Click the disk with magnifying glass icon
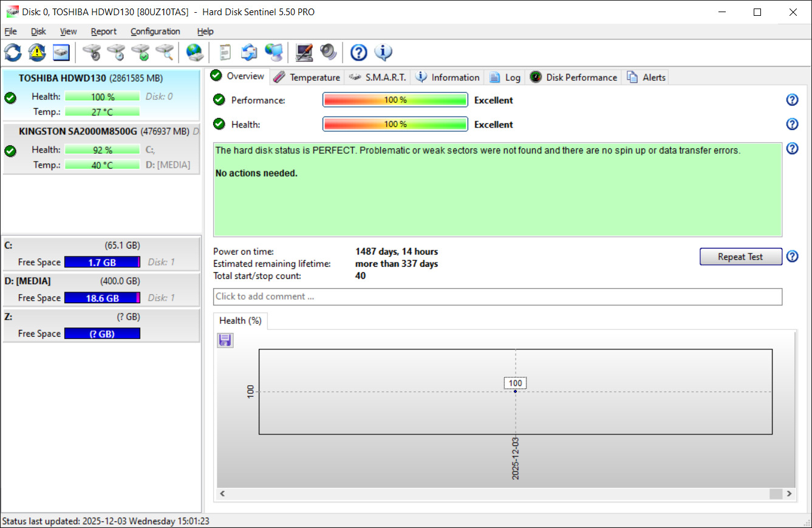812x528 pixels. 165,53
